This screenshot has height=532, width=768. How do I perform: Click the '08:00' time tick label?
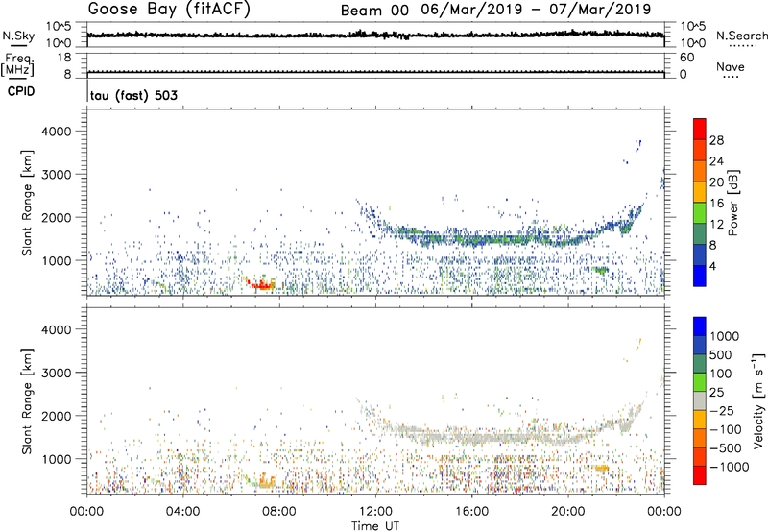click(278, 512)
